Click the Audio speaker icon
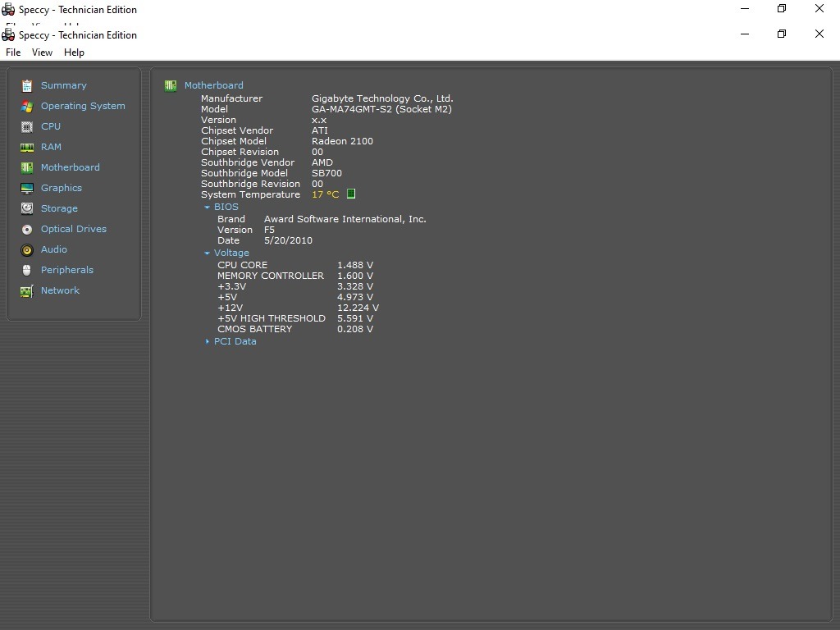 (x=27, y=249)
